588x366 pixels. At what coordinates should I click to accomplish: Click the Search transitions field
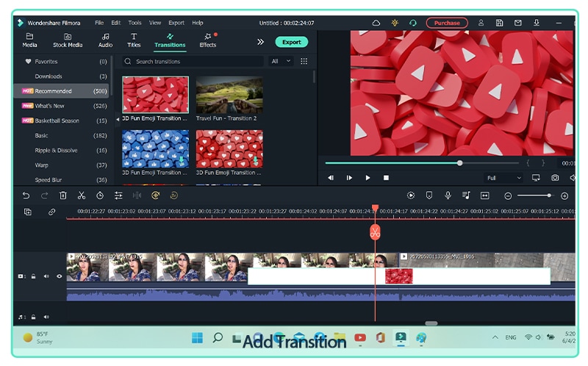(193, 62)
